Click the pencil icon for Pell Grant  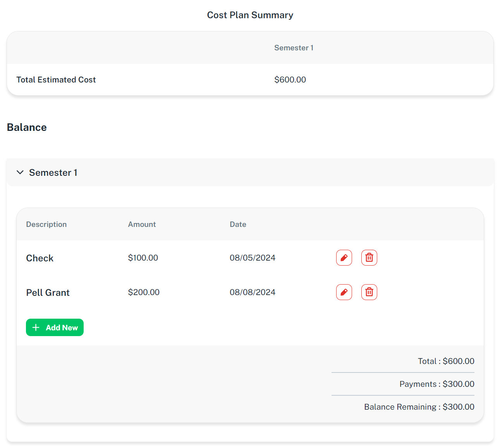[344, 292]
